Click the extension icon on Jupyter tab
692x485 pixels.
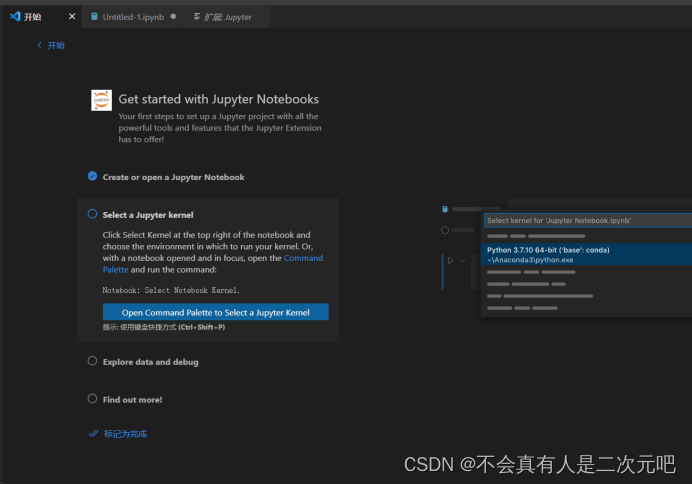197,16
